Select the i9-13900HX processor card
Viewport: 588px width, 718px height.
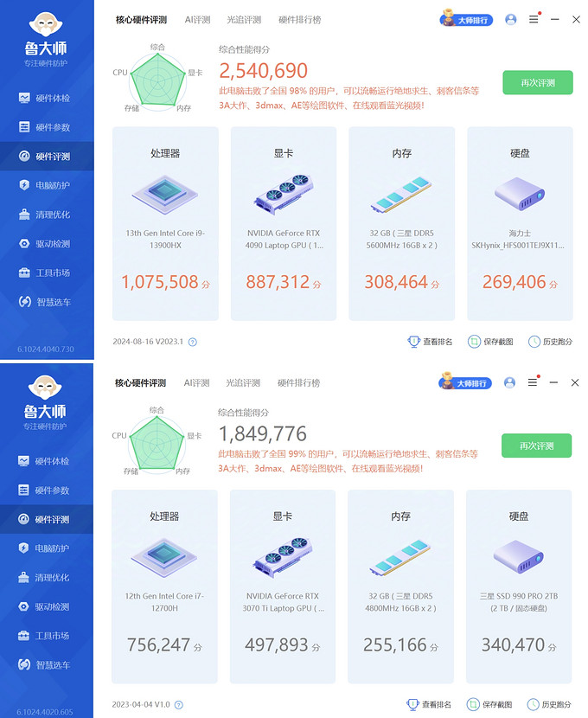click(165, 223)
